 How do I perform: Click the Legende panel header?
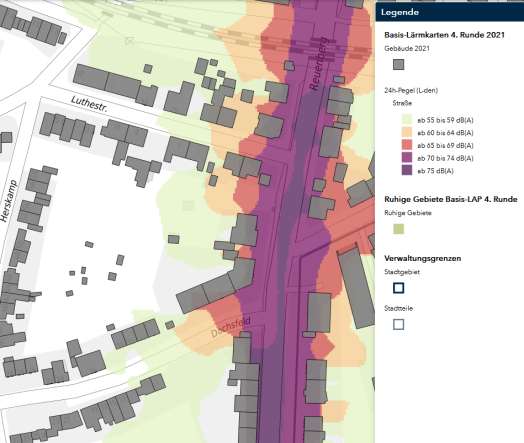(449, 12)
